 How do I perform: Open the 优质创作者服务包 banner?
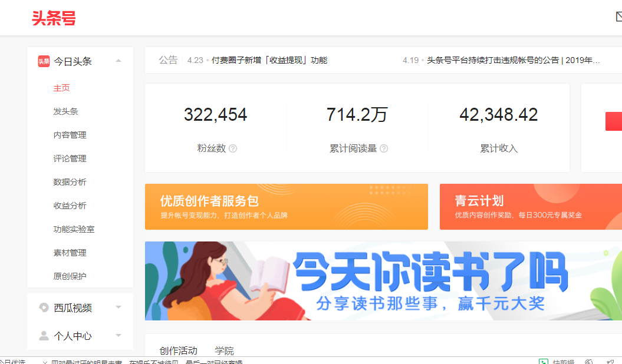pos(287,207)
